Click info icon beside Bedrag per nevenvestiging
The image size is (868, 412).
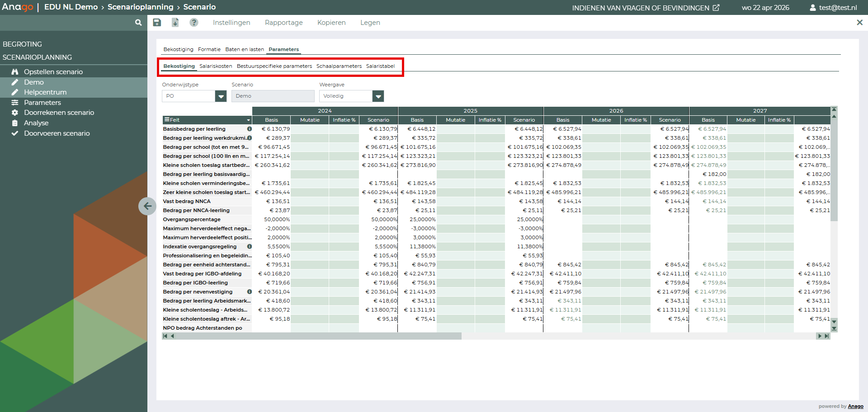(x=249, y=292)
